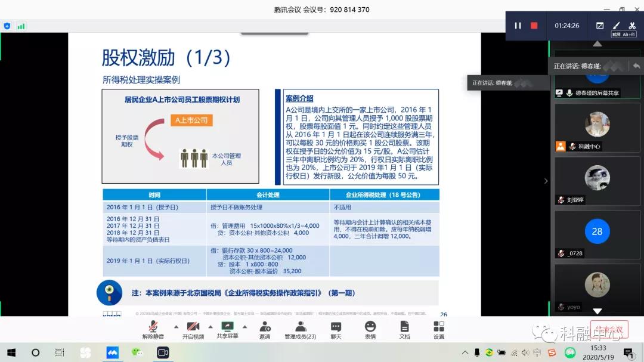Open the 邀请 invite panel
Image resolution: width=644 pixels, height=362 pixels.
coord(265,329)
